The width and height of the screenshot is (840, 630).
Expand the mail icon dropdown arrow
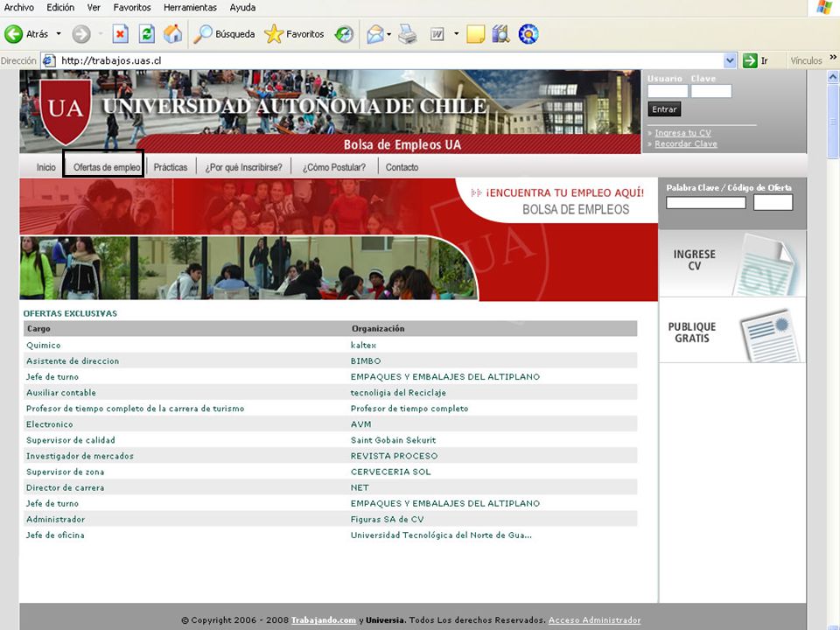[388, 34]
